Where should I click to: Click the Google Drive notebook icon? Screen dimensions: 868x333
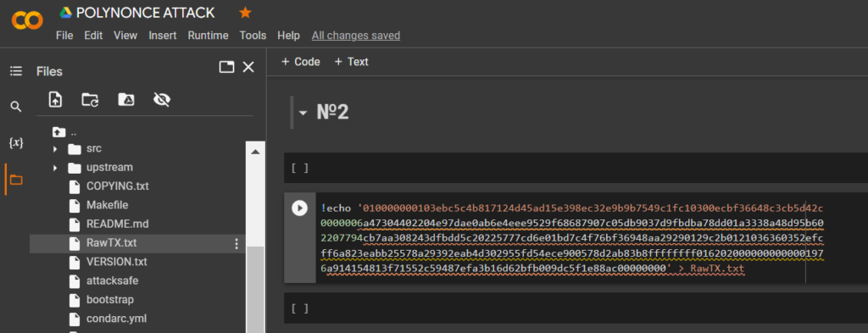click(x=66, y=13)
